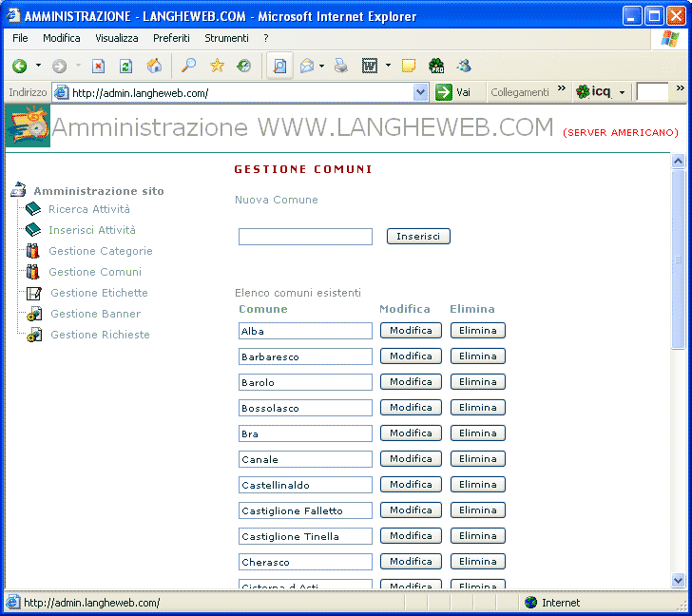Click the address bar URL field
Image resolution: width=692 pixels, height=616 pixels.
(240, 92)
